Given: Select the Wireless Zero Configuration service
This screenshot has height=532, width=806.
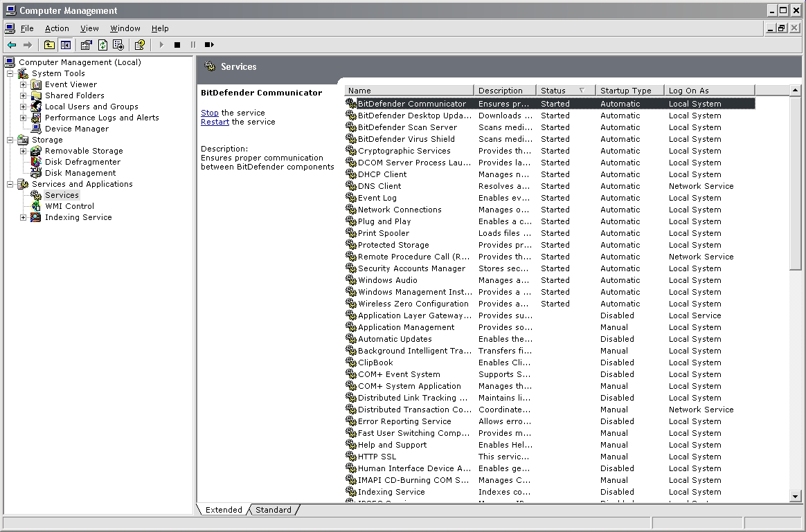Looking at the screenshot, I should click(x=550, y=304).
